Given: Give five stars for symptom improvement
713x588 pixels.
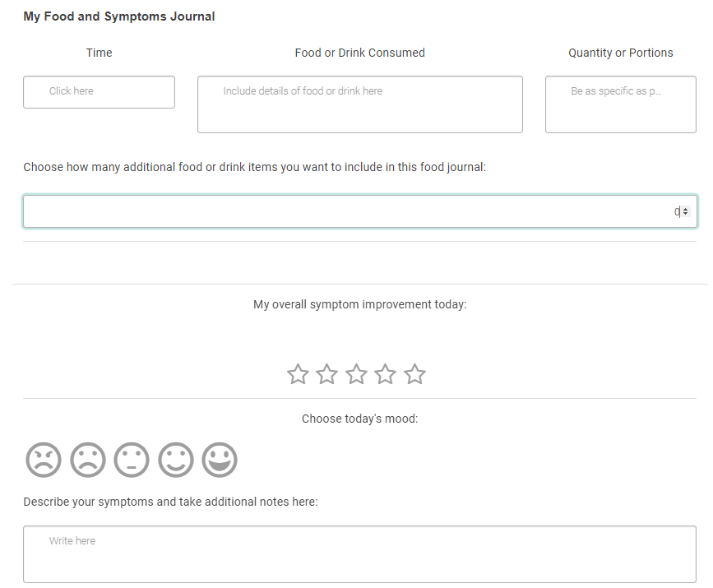Looking at the screenshot, I should click(415, 375).
